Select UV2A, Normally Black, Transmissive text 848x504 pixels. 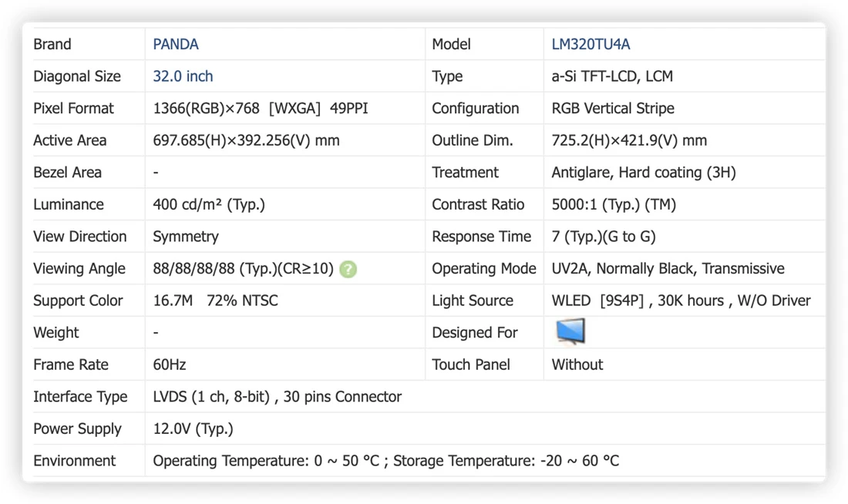(x=668, y=269)
